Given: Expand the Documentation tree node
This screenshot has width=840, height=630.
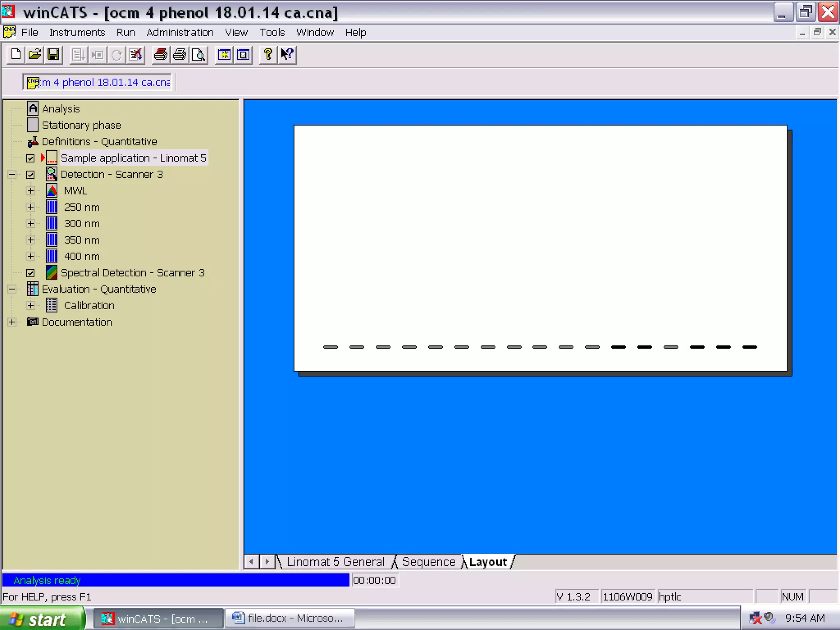Looking at the screenshot, I should [x=12, y=322].
